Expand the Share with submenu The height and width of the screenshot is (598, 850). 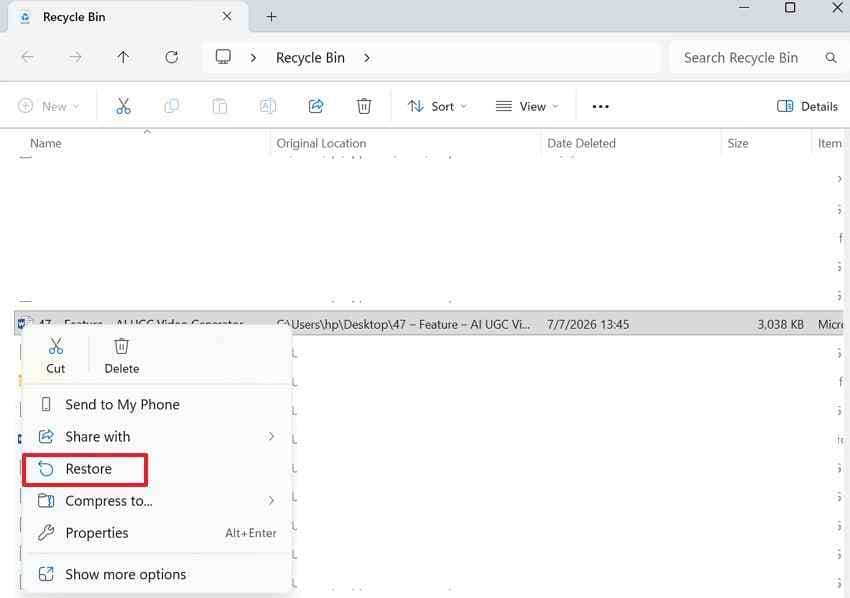pos(156,436)
